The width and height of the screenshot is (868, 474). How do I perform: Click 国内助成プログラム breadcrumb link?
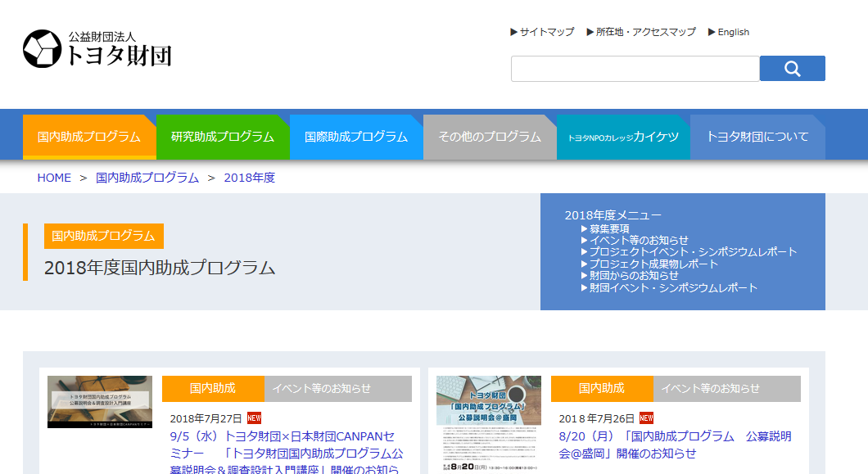(147, 178)
